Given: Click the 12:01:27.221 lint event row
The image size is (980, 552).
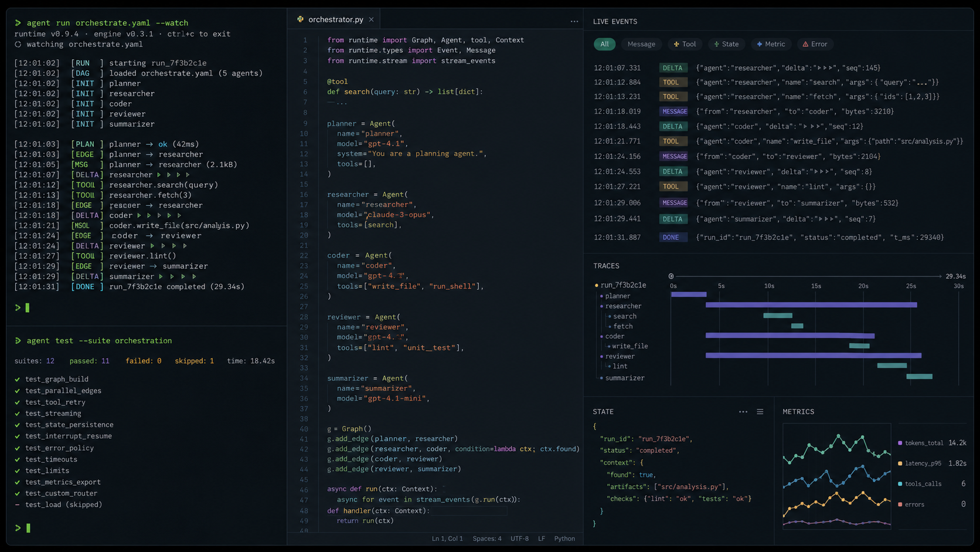Looking at the screenshot, I should (735, 187).
